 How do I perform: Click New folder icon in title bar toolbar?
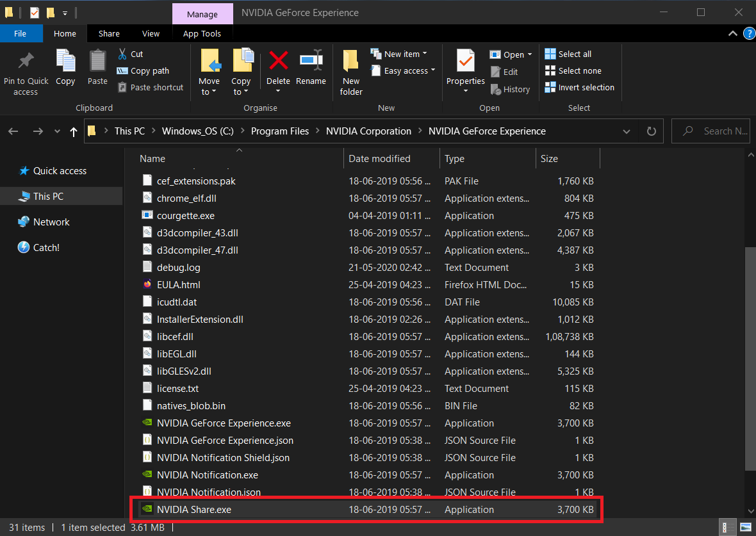(x=50, y=13)
